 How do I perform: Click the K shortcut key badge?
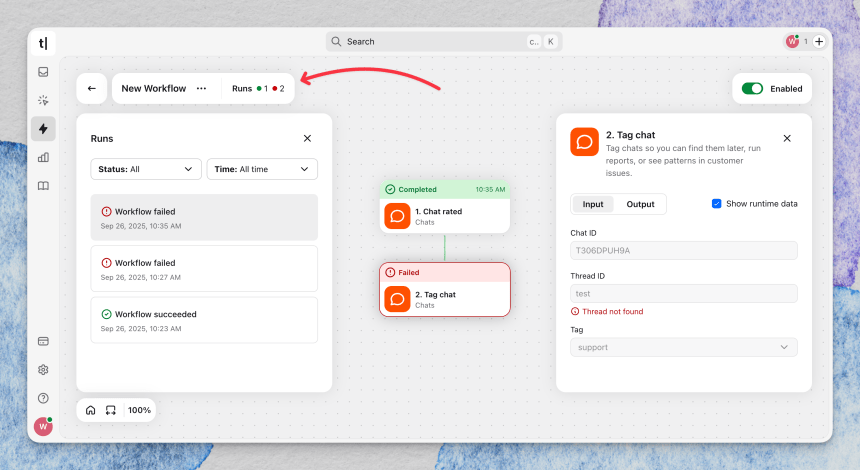pos(551,42)
